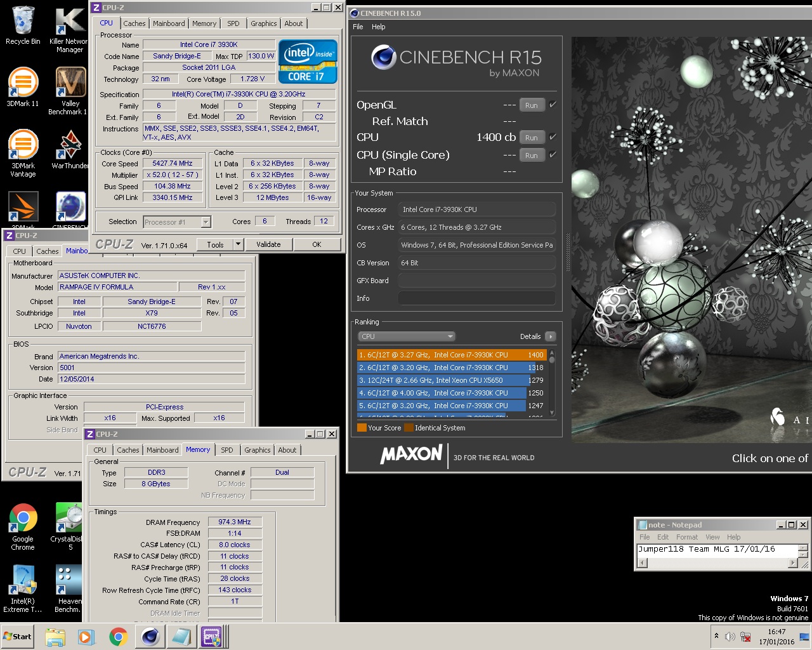812x650 pixels.
Task: Click the Info field in Your System
Action: [x=476, y=298]
